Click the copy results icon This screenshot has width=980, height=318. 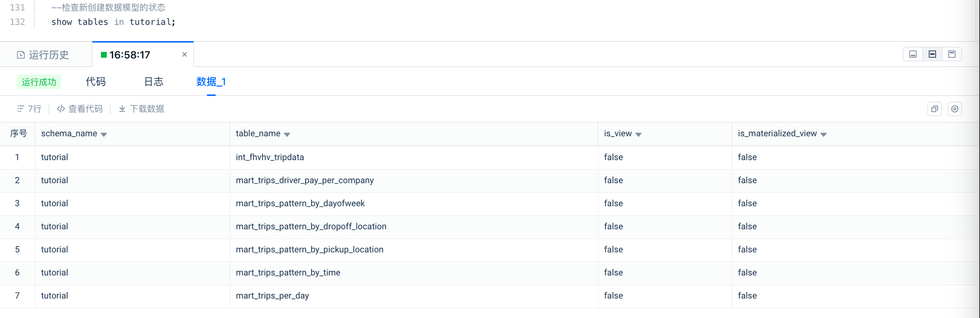[x=934, y=109]
